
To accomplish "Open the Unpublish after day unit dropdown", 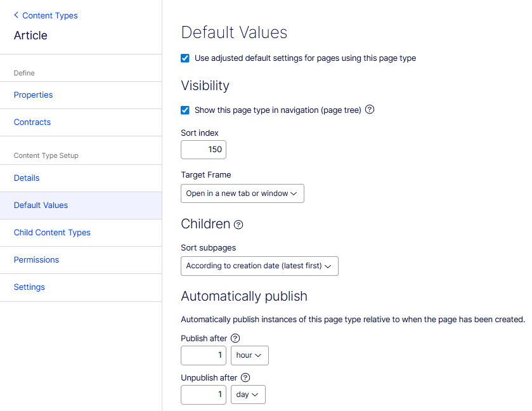I will 248,395.
